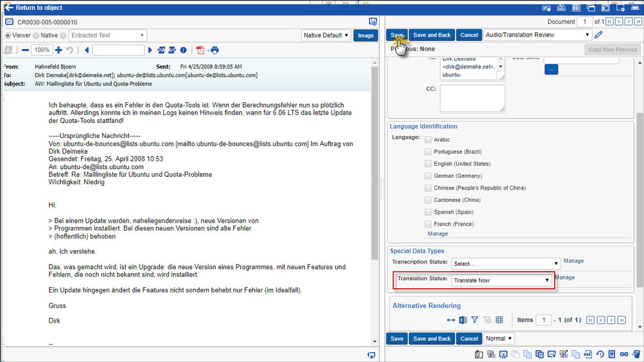This screenshot has width=644, height=362.
Task: Check the German (Germany) language checkbox
Action: (x=429, y=176)
